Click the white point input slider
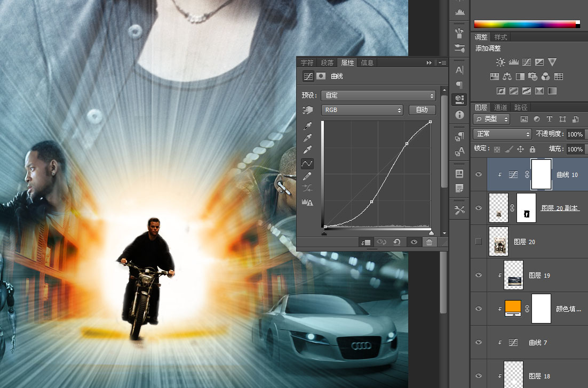Viewport: 588px width, 388px height. [431, 233]
